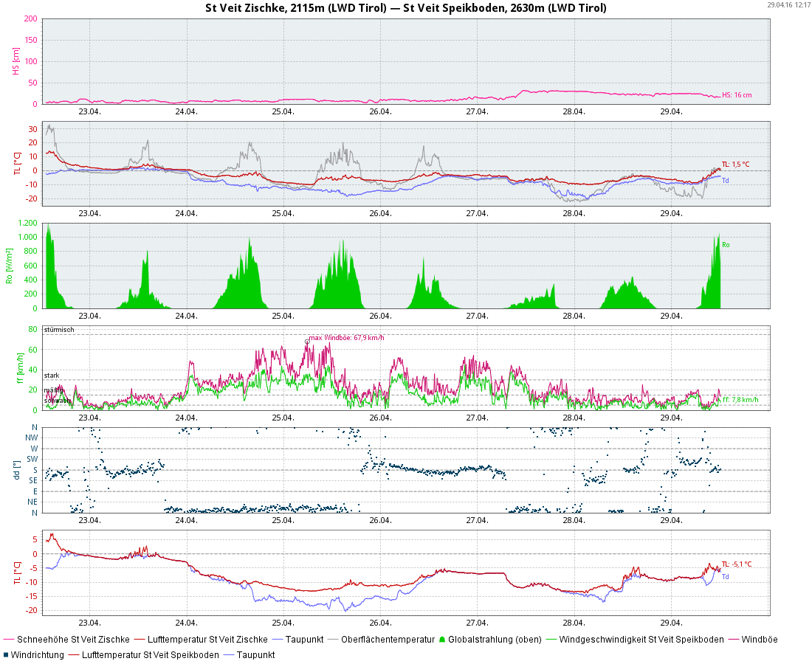The height and width of the screenshot is (664, 812).
Task: Click the 'ff: 7,8 km/h' value label
Action: point(740,400)
